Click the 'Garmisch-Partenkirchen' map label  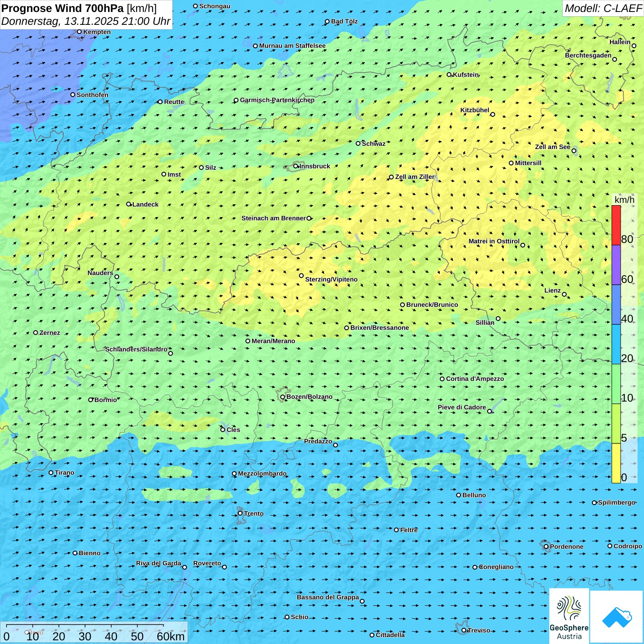[x=277, y=100]
